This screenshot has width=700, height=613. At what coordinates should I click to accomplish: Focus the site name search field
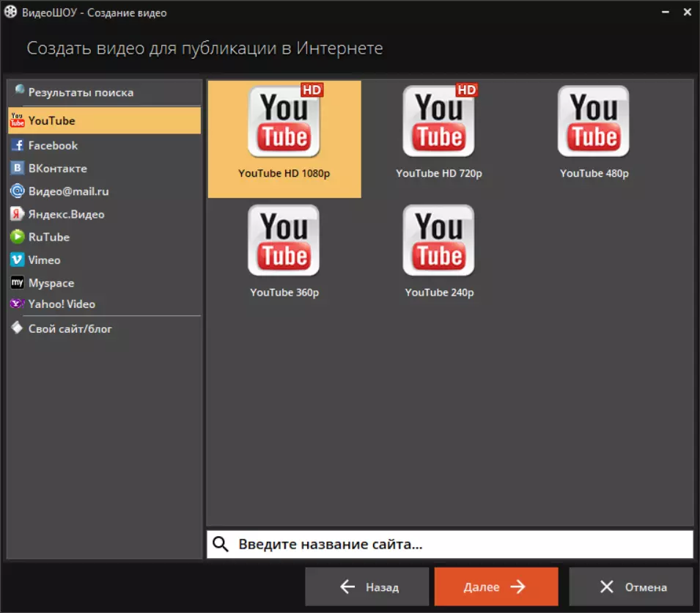(449, 544)
